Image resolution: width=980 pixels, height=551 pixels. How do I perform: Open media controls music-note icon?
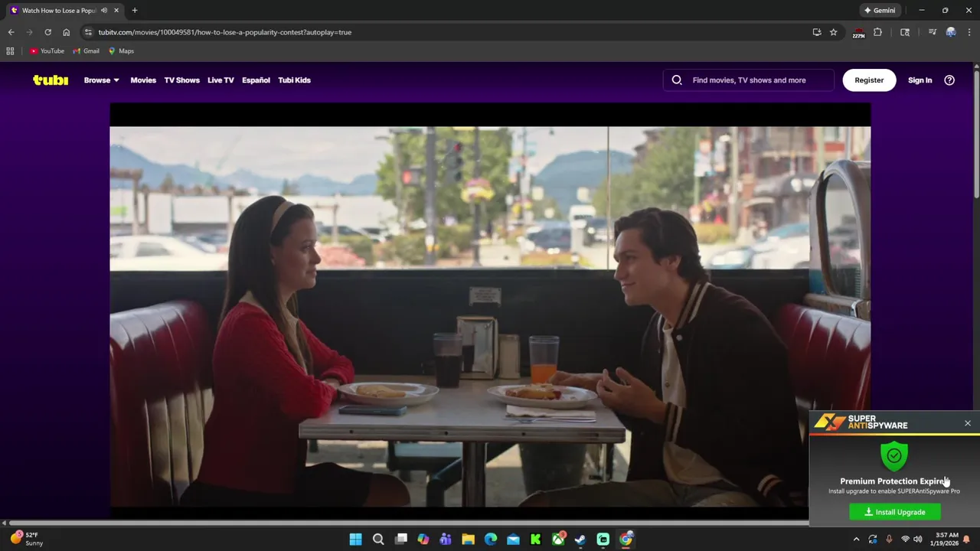coord(932,32)
